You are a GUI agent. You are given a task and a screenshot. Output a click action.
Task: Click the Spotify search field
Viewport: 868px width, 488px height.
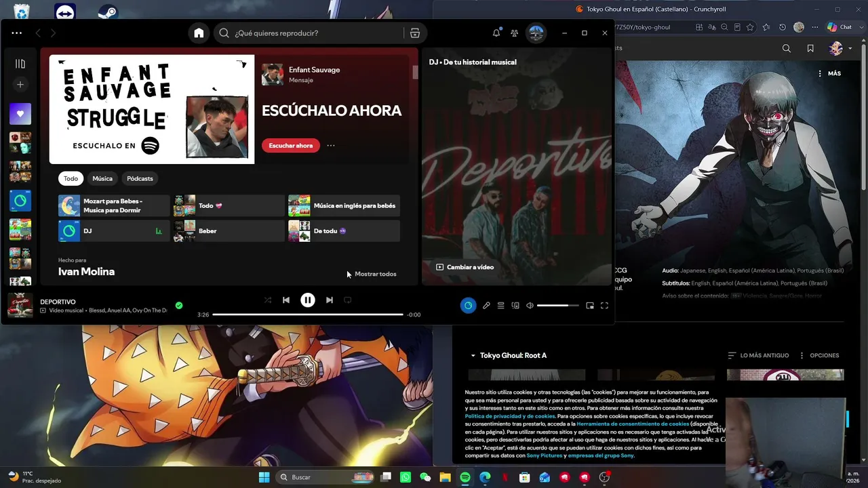click(309, 33)
